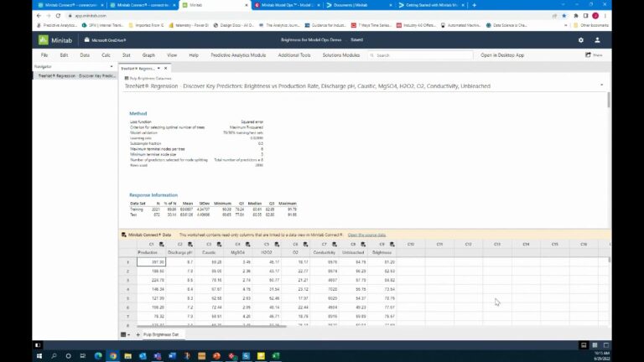This screenshot has width=644, height=362.
Task: Select the TreeNet Regression item in Navigator
Action: (x=75, y=76)
